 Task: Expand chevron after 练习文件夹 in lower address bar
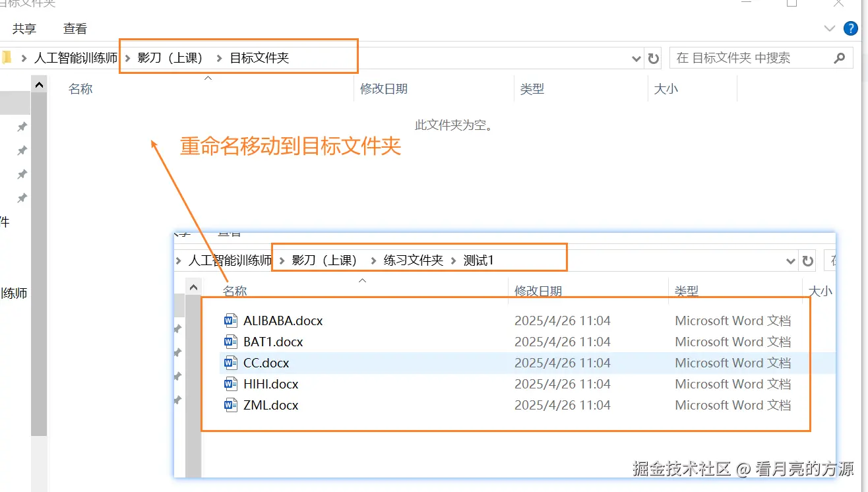[454, 261]
